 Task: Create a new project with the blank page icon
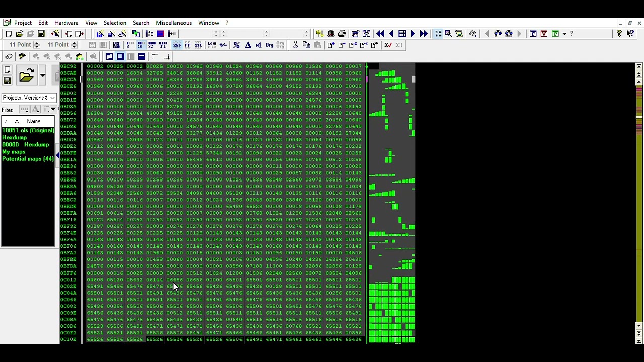9,34
